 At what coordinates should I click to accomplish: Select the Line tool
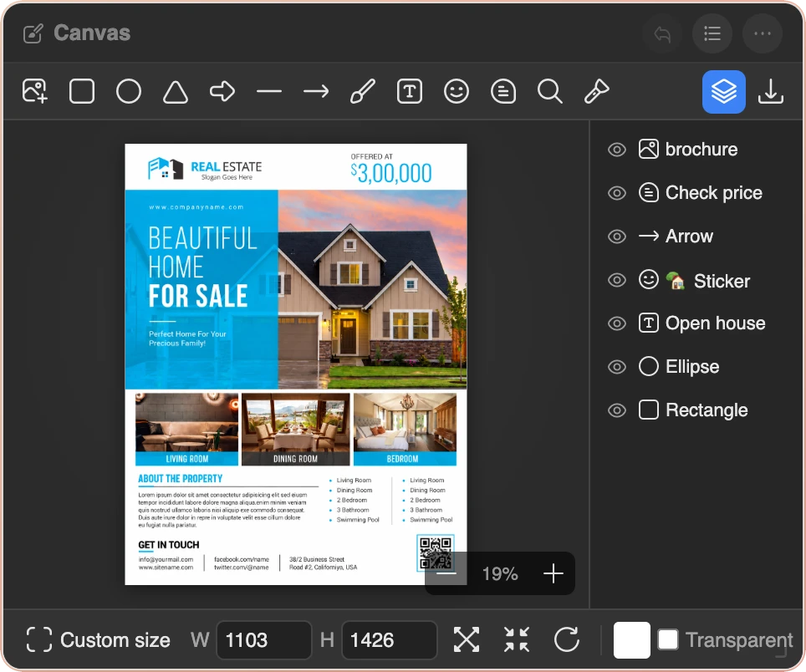(x=269, y=91)
